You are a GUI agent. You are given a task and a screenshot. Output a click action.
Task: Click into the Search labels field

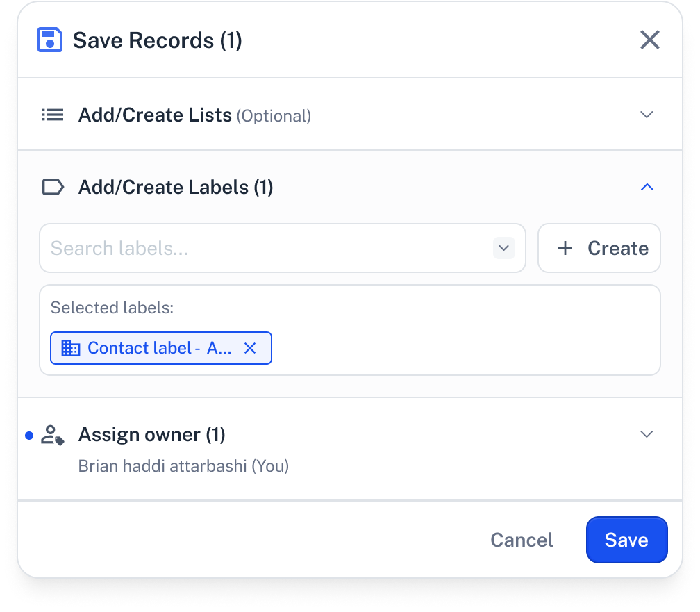pos(264,248)
